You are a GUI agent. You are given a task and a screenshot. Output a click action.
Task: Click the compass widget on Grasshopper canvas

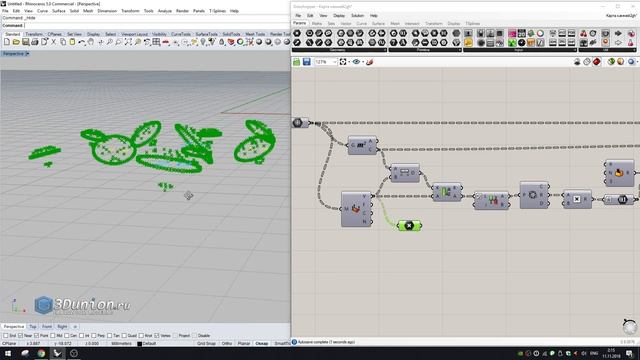pos(630,327)
